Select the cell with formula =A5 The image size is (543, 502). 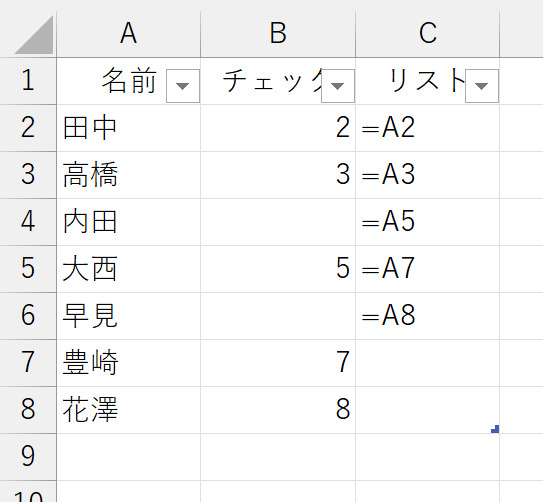[428, 222]
